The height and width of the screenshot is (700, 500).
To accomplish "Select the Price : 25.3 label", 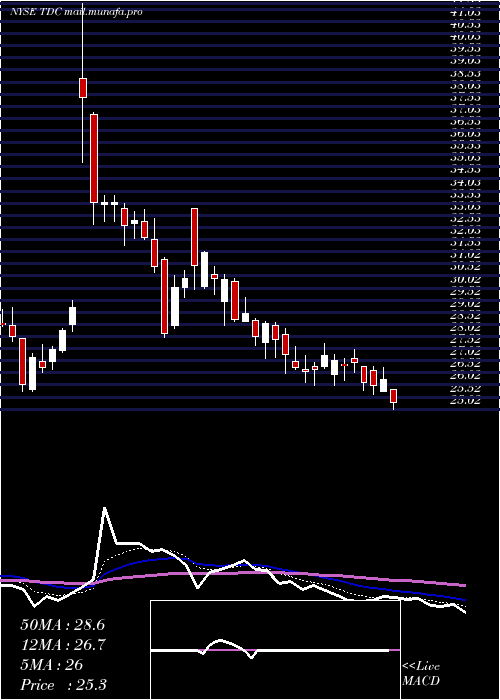I will tap(63, 685).
